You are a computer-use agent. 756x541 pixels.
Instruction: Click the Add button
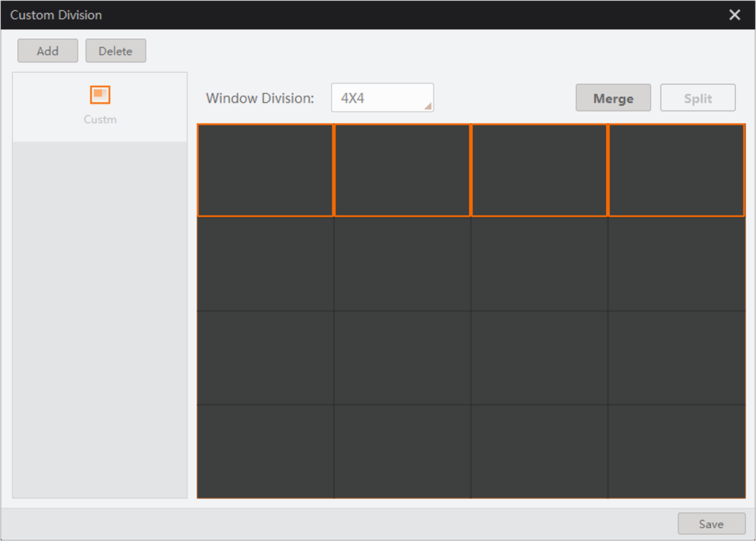[x=48, y=51]
